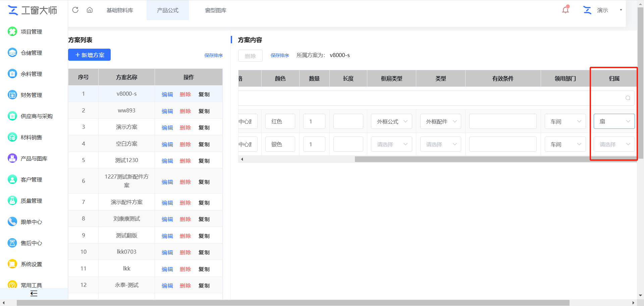The height and width of the screenshot is (306, 644).
Task: Go to home via house icon
Action: (x=90, y=10)
